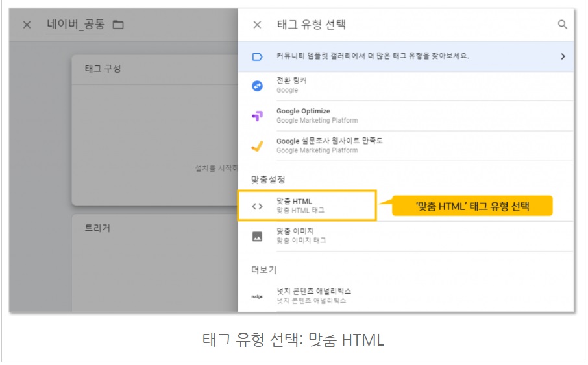The image size is (588, 365).
Task: Click 태그 유형 선택 panel title
Action: [x=312, y=25]
